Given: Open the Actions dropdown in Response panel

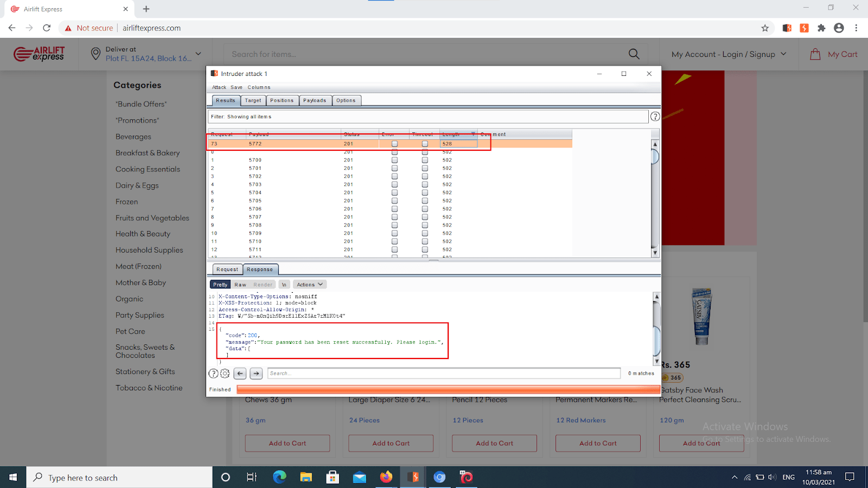Looking at the screenshot, I should [309, 284].
